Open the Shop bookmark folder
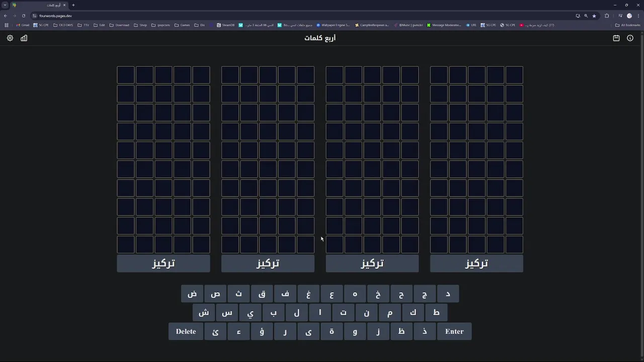Image resolution: width=644 pixels, height=362 pixels. pos(140,25)
